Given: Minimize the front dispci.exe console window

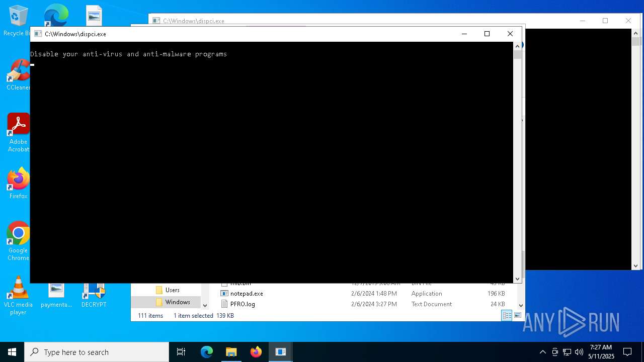Looking at the screenshot, I should coord(464,34).
